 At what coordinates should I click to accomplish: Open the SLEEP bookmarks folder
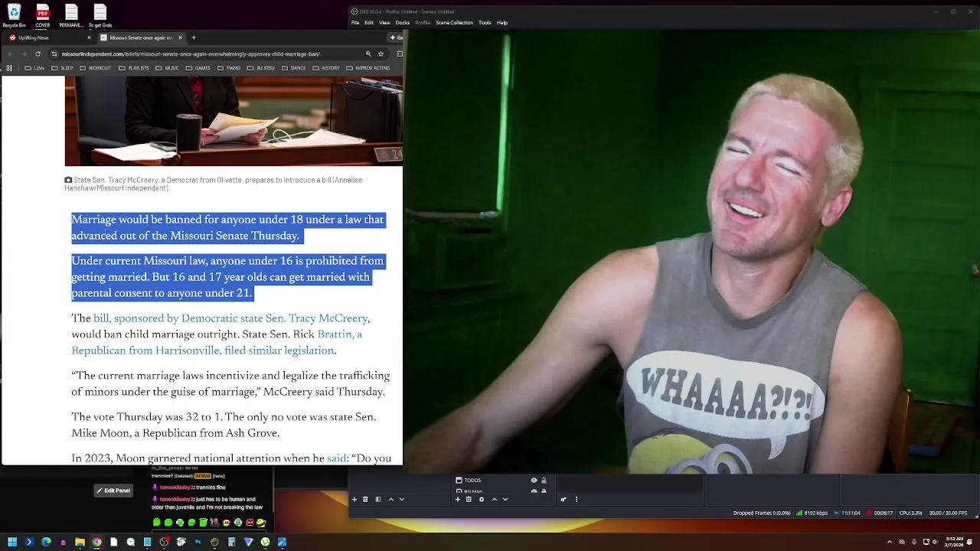tap(62, 68)
